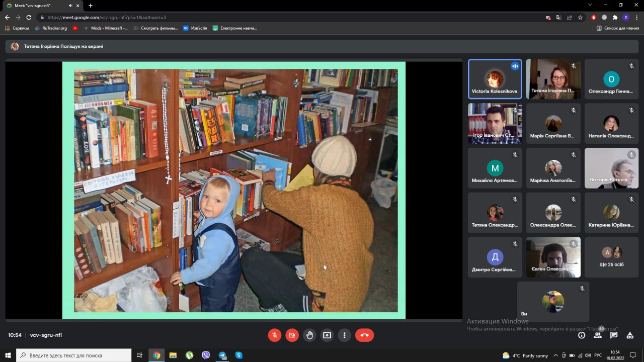Unmute the microphone in Meet
The width and height of the screenshot is (644, 362).
pyautogui.click(x=274, y=335)
